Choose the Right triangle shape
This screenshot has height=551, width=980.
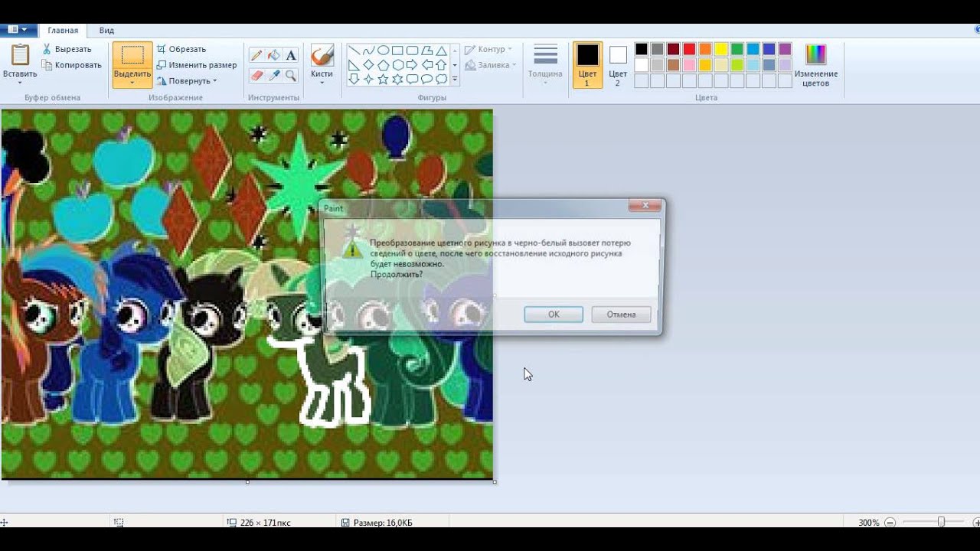[x=354, y=65]
